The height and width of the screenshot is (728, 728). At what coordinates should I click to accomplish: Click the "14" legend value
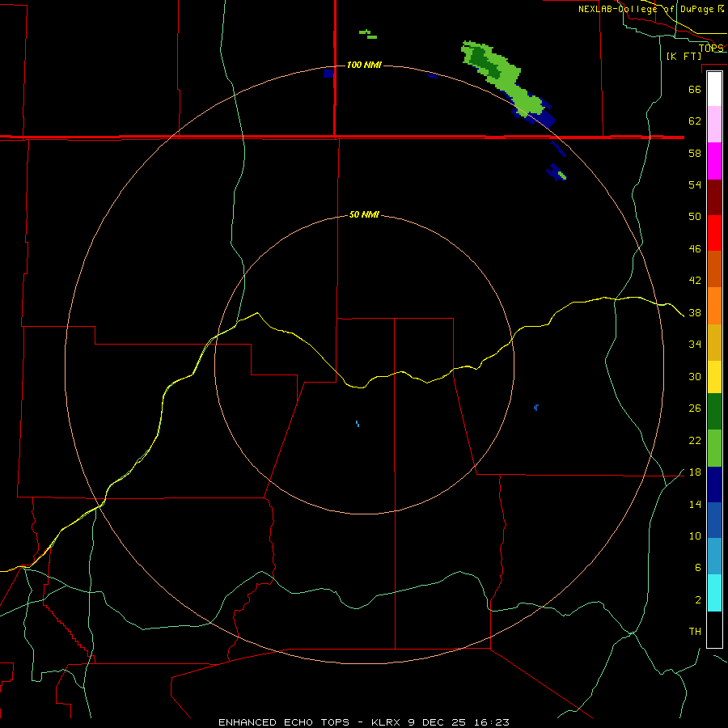pyautogui.click(x=695, y=504)
